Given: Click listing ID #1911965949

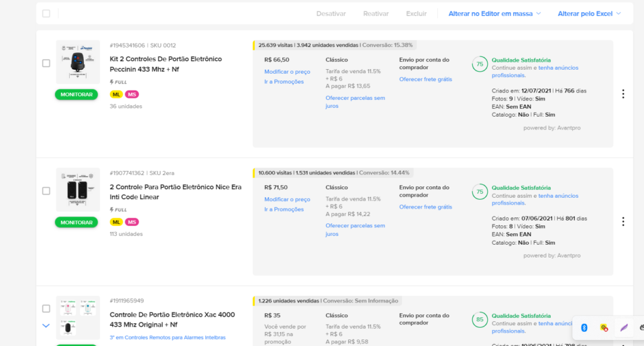Looking at the screenshot, I should [x=127, y=300].
